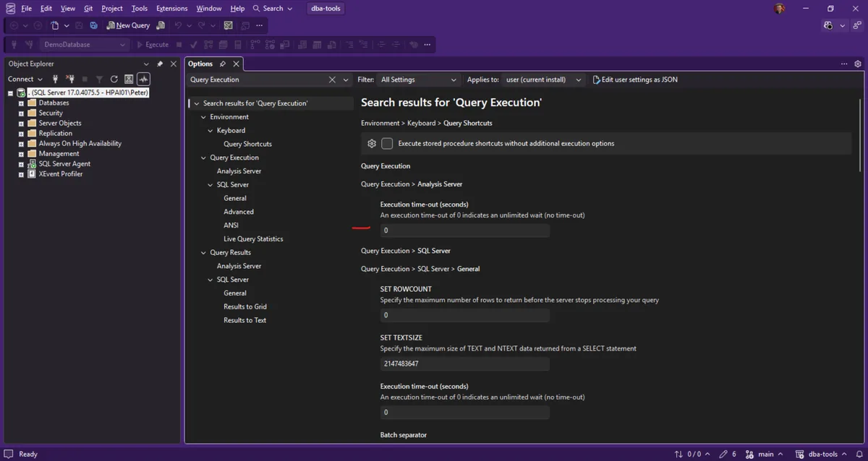Viewport: 868px width, 461px height.
Task: Select Results to Text tree item
Action: (x=244, y=320)
